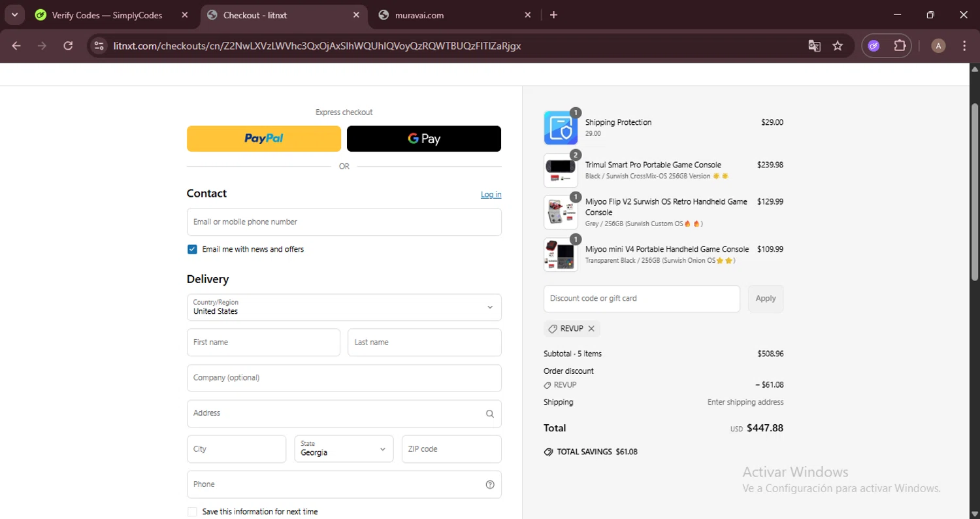Click the Email or mobile phone number field
980x519 pixels.
click(344, 222)
